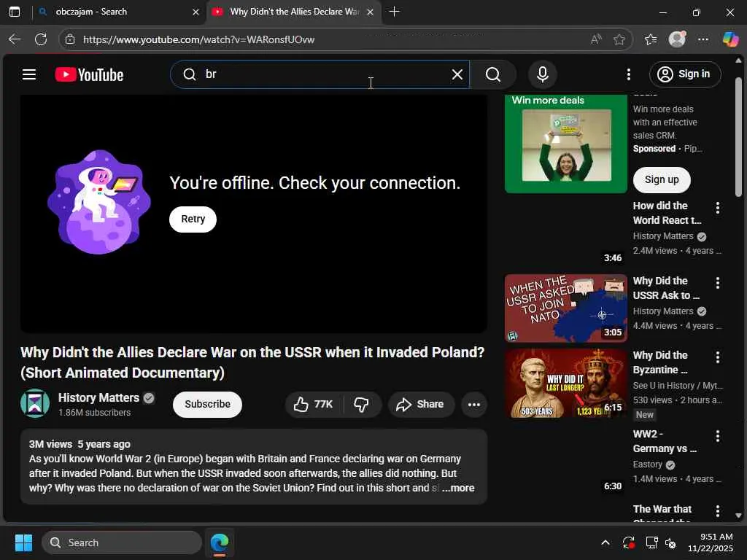
Task: Click Sign in button
Action: [684, 74]
